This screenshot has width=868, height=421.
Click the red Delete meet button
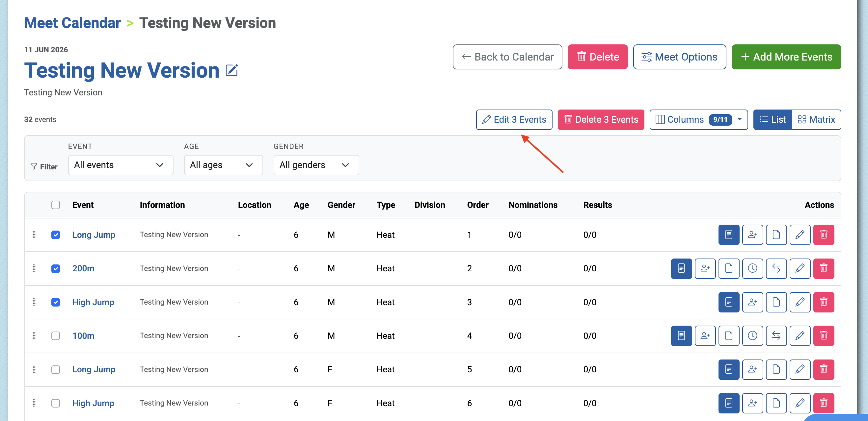click(597, 57)
